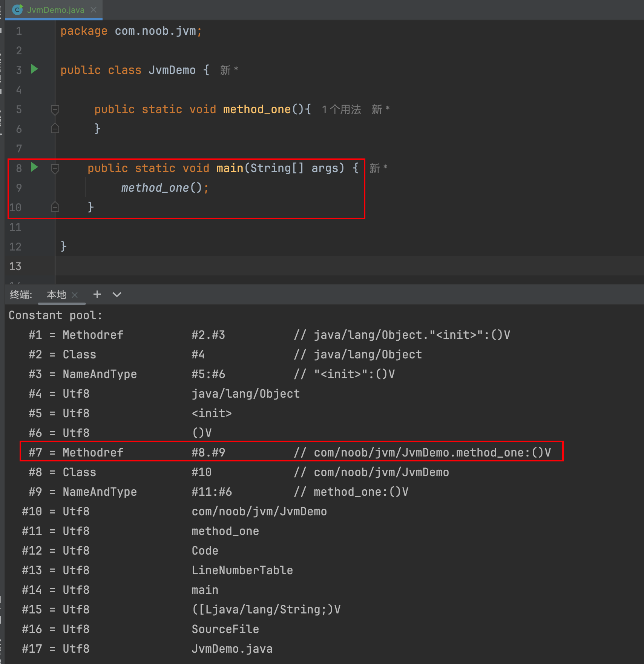Click 'main' value in row #14

[x=205, y=590]
